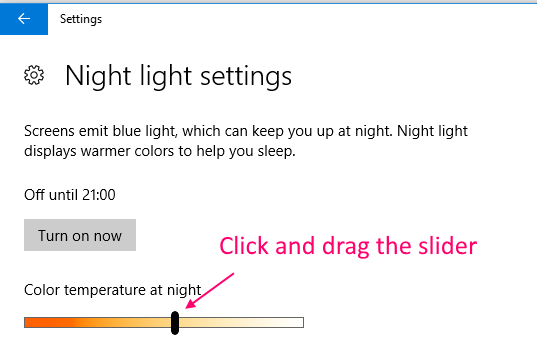
Task: Click the amber track left of thumb
Action: click(x=98, y=323)
